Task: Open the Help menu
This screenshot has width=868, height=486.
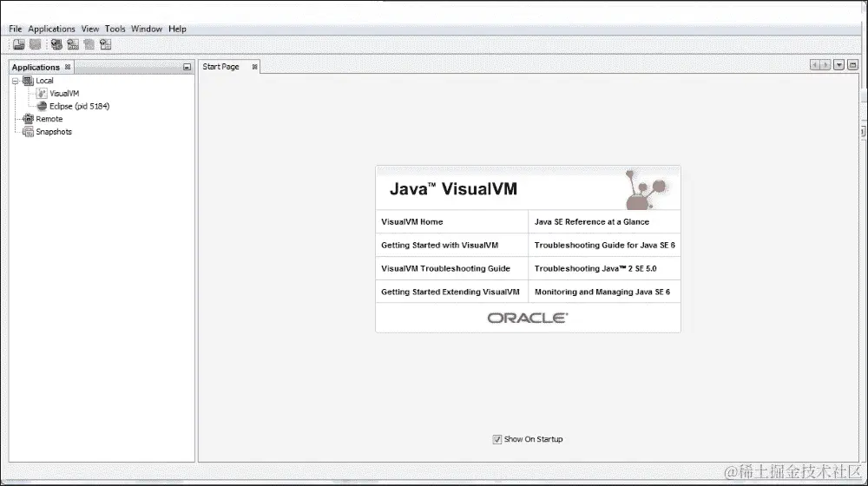Action: click(177, 29)
